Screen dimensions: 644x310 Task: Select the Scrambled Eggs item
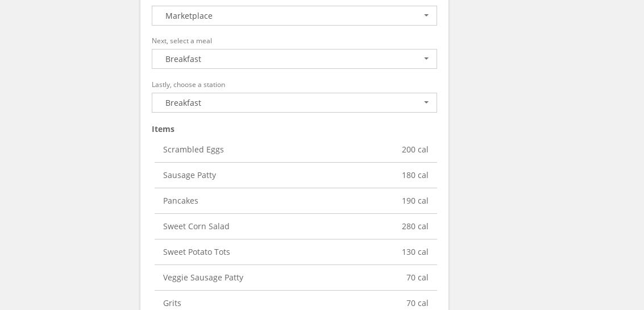pyautogui.click(x=193, y=150)
